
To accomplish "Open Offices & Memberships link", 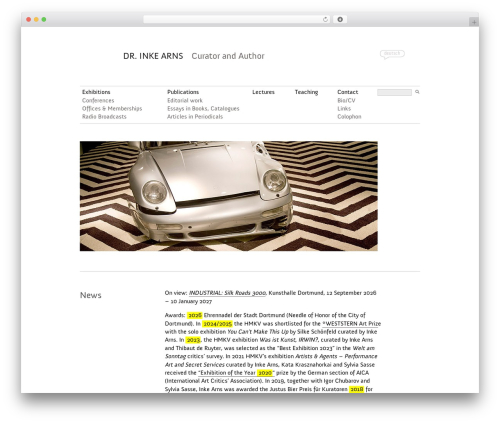I will pyautogui.click(x=112, y=108).
